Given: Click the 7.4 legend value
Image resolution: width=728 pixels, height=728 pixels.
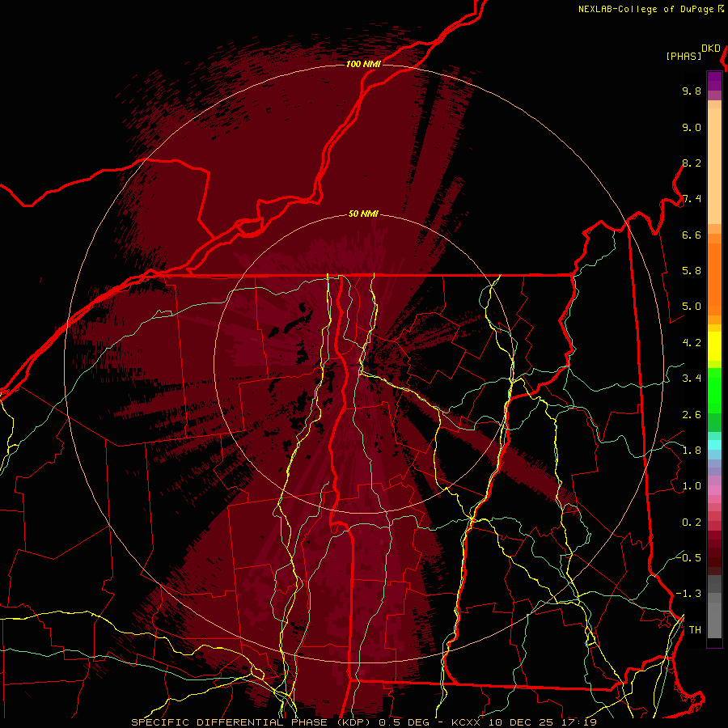Looking at the screenshot, I should (x=692, y=199).
